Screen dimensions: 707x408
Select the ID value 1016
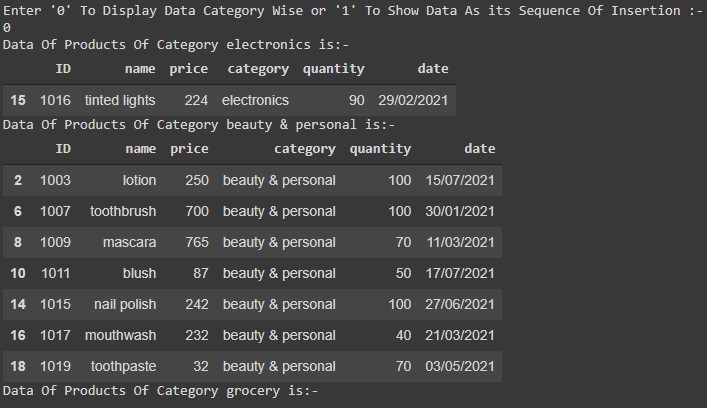55,100
